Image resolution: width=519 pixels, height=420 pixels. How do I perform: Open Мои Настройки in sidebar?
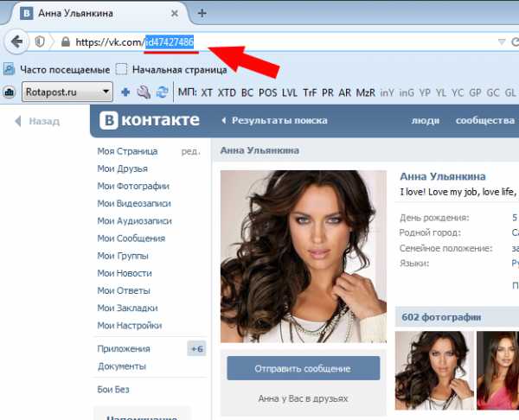[x=130, y=326]
